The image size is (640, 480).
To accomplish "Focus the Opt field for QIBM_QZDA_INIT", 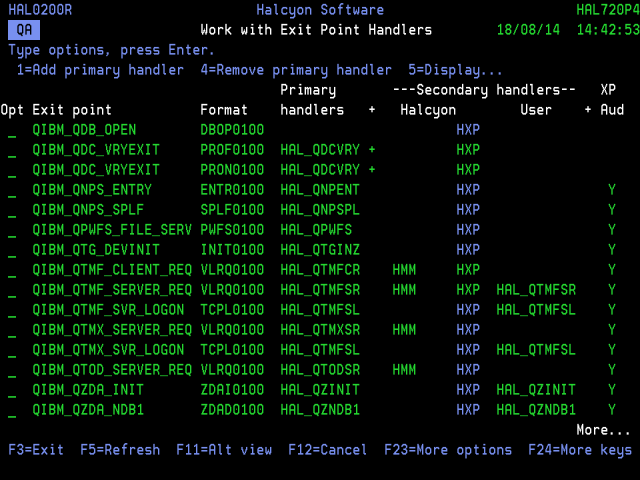I will pos(12,390).
